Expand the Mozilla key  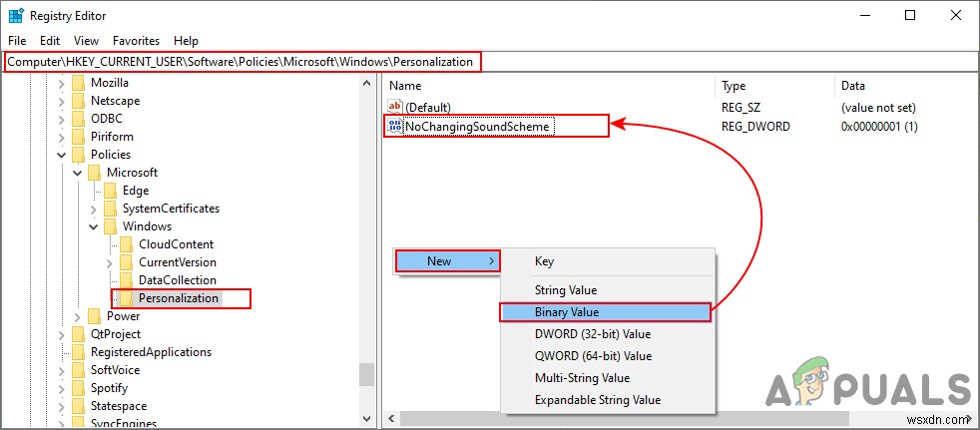pos(61,83)
